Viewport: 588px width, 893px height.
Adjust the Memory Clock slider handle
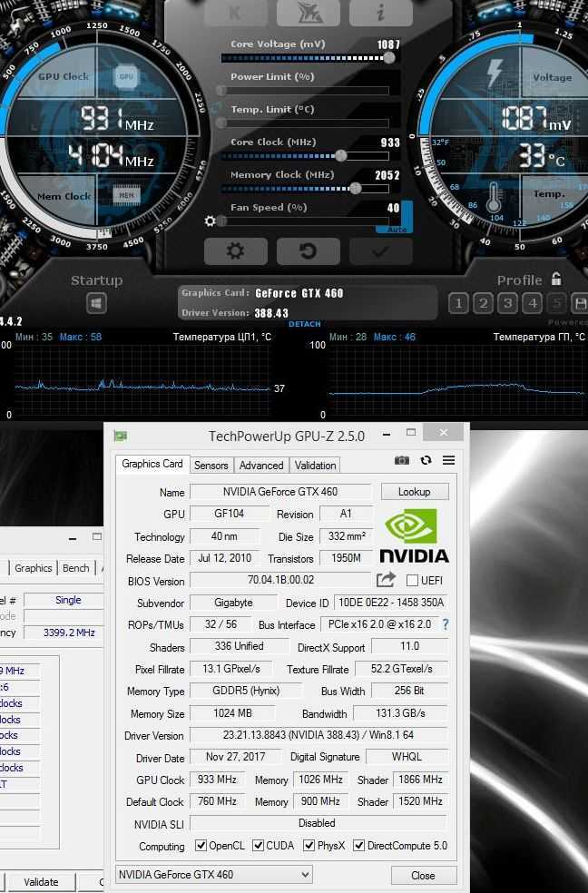click(355, 189)
